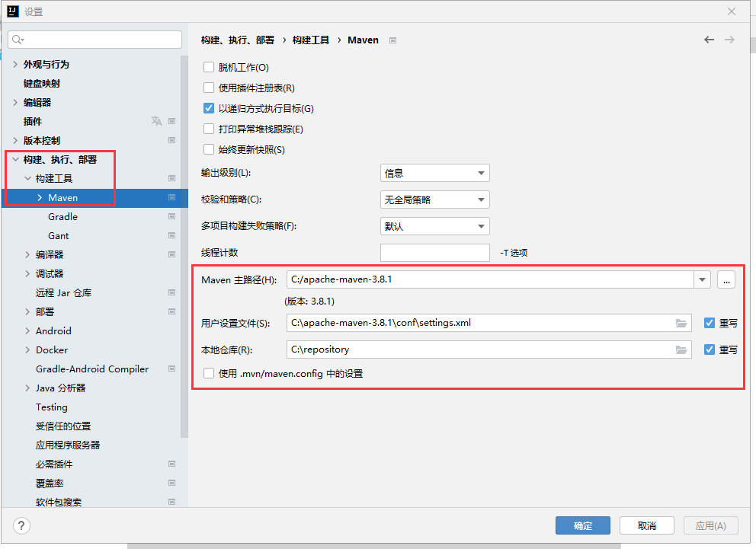
Task: Click the 取消 button
Action: pyautogui.click(x=647, y=525)
